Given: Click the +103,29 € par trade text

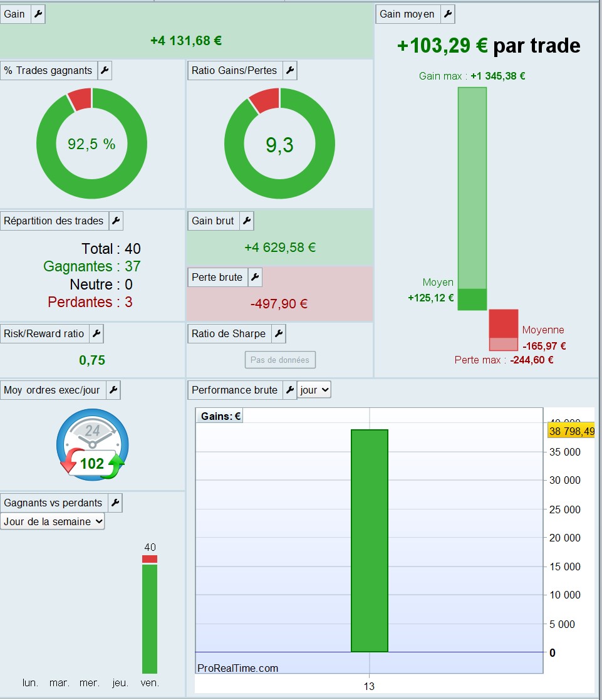Looking at the screenshot, I should (x=489, y=46).
